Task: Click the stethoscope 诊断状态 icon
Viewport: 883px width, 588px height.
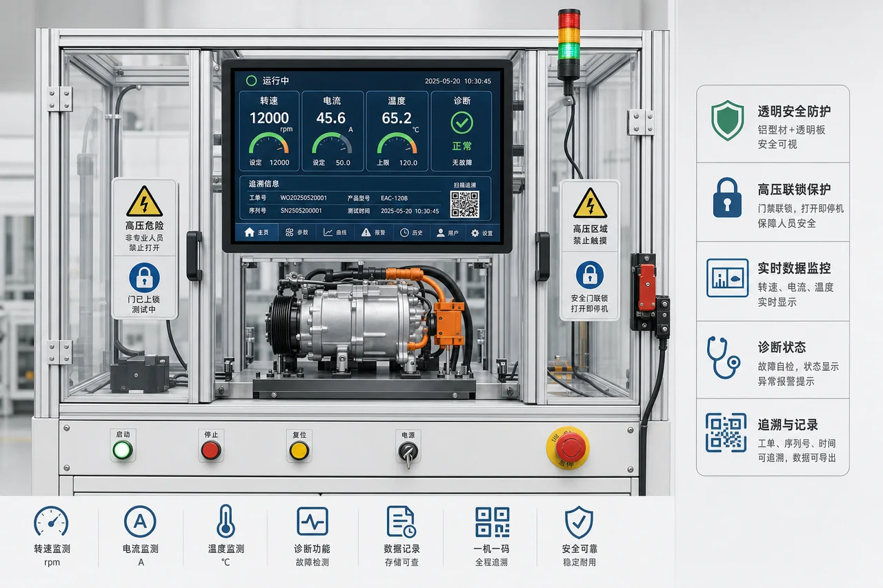Action: click(723, 357)
